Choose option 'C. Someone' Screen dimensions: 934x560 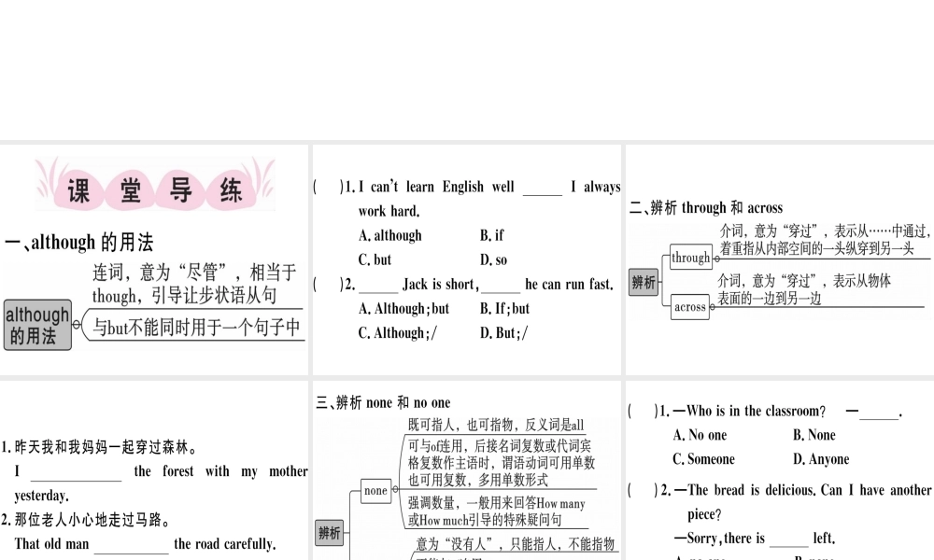[x=703, y=459]
